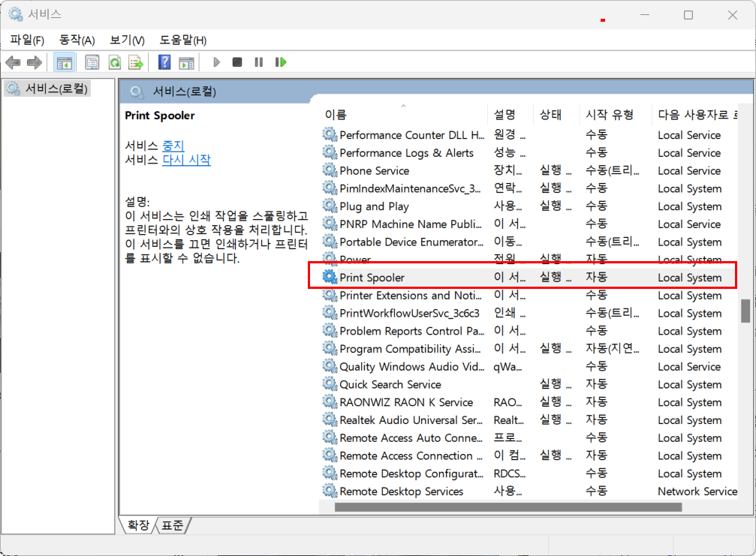This screenshot has width=756, height=556.
Task: Select Remote Access Connection Manager name
Action: click(x=411, y=455)
